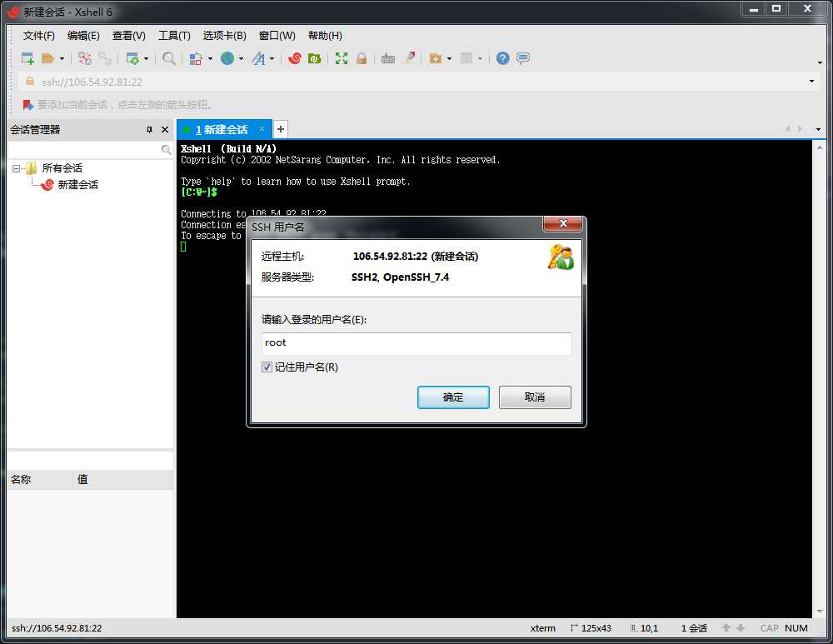The height and width of the screenshot is (644, 833).
Task: Click the username field containing root
Action: click(416, 343)
